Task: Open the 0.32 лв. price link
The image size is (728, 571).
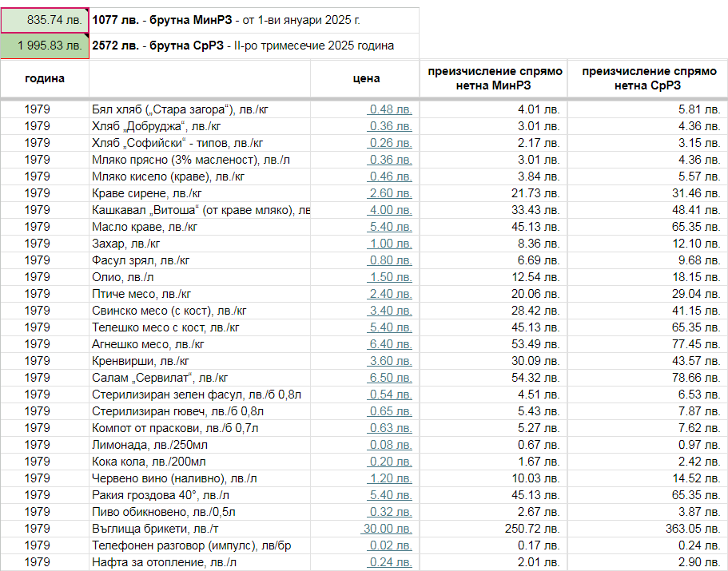Action: click(x=391, y=512)
